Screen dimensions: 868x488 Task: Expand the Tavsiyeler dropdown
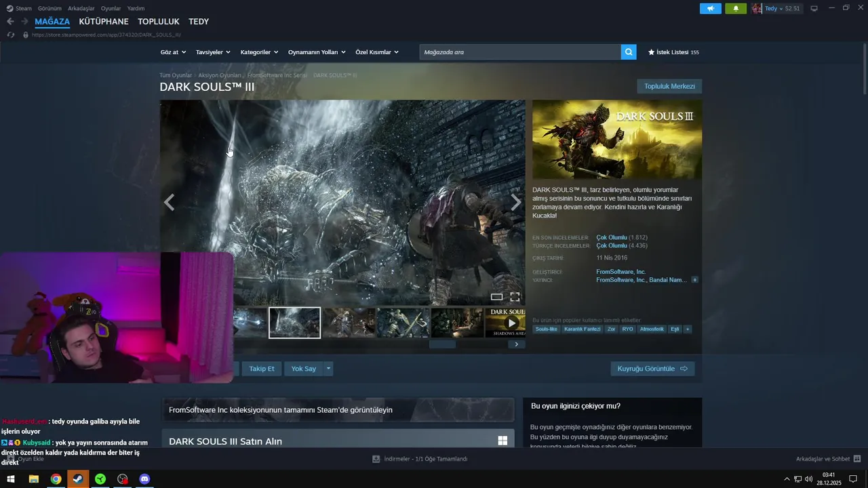(213, 52)
